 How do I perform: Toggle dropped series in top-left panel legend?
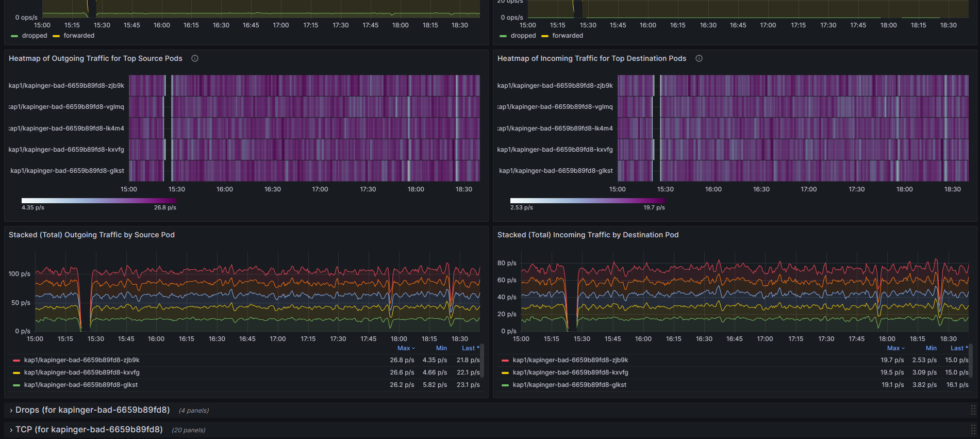point(34,36)
